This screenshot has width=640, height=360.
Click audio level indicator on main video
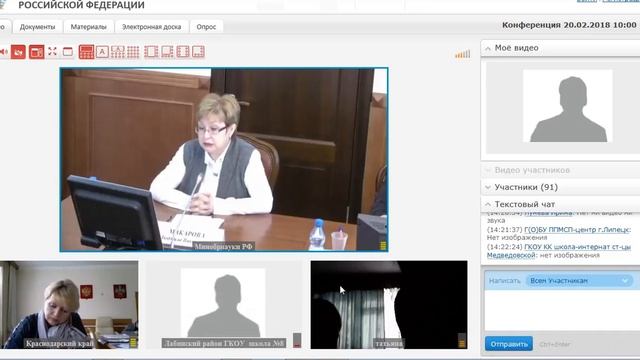tap(383, 245)
